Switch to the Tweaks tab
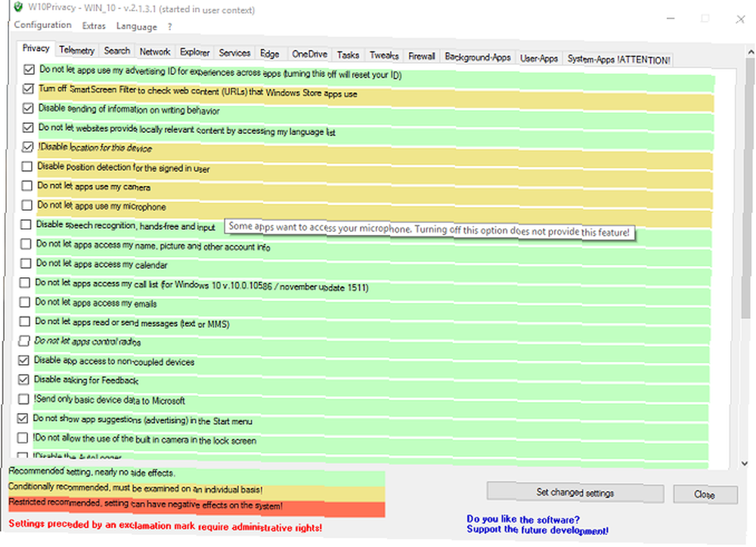Viewport: 756px width, 547px height. coord(384,55)
